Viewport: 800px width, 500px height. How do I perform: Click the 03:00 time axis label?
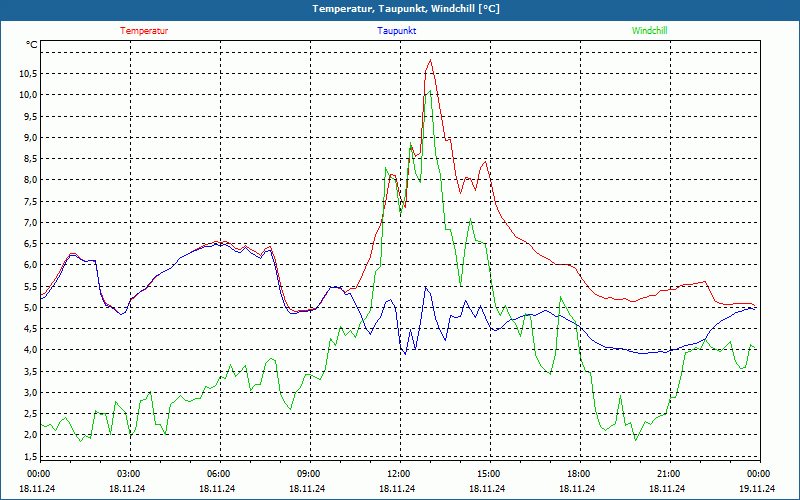(129, 474)
